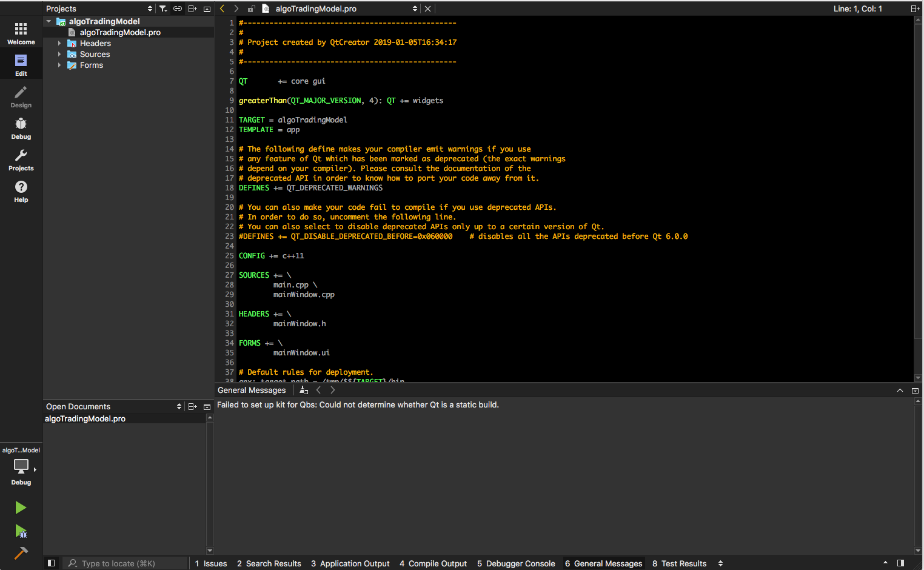Click the Line and Col indicator
The height and width of the screenshot is (570, 924).
(x=858, y=8)
